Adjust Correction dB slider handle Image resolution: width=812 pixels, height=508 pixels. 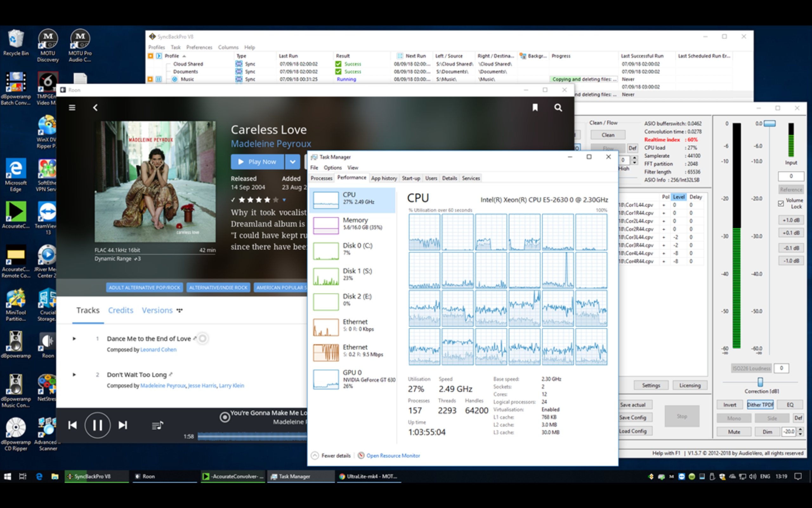760,382
